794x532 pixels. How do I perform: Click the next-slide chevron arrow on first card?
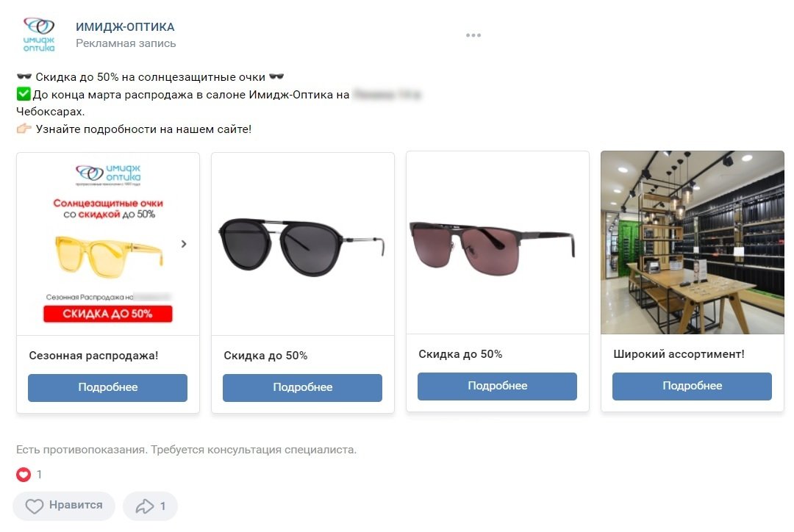point(184,244)
